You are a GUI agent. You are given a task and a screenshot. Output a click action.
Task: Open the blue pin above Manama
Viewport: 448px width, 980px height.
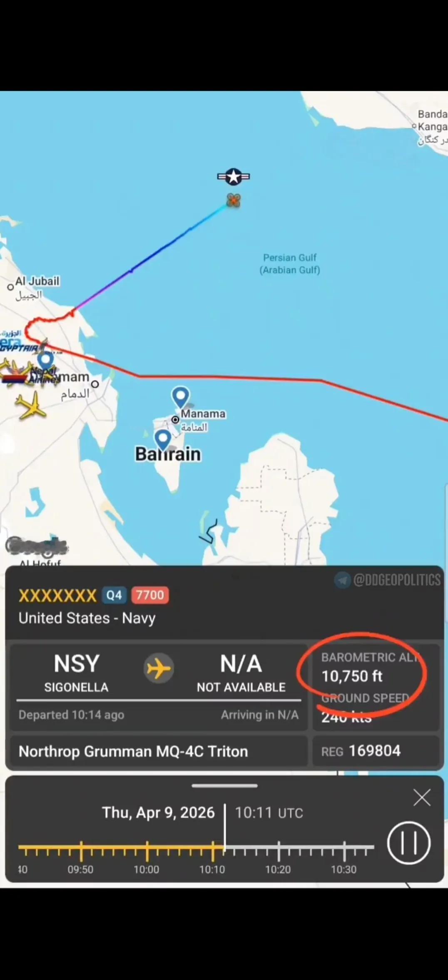(x=181, y=397)
